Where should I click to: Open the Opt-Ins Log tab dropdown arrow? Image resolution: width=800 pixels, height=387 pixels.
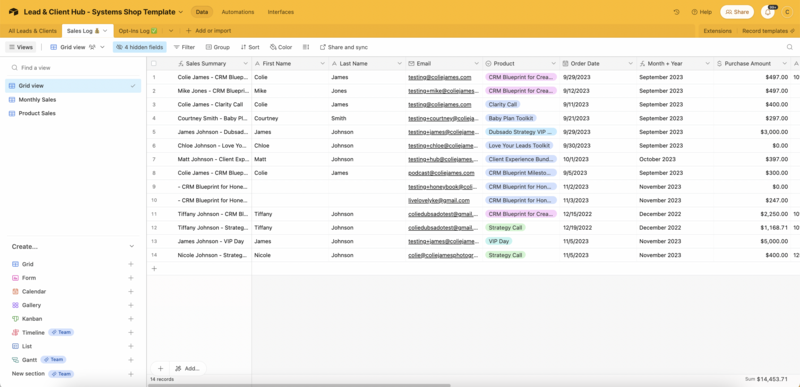[171, 31]
